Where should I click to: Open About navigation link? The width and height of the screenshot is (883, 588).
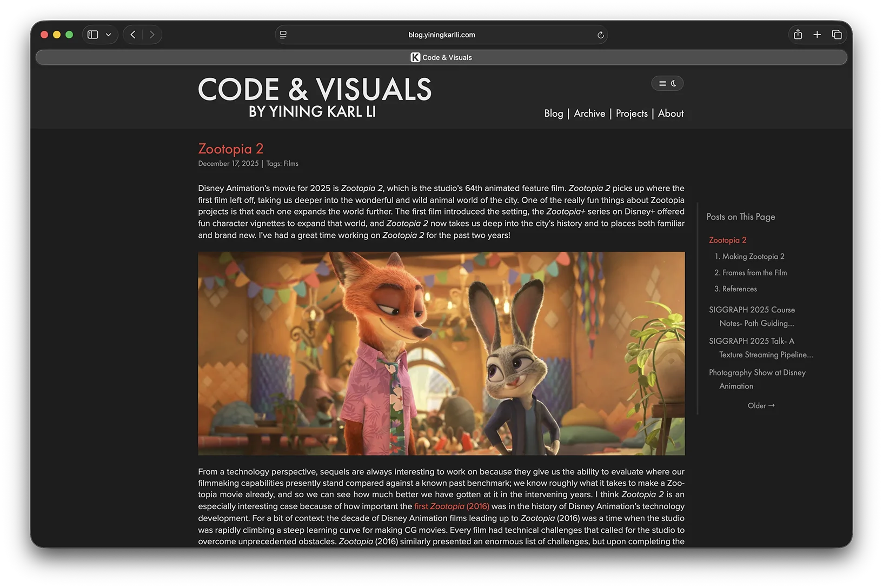pos(670,113)
